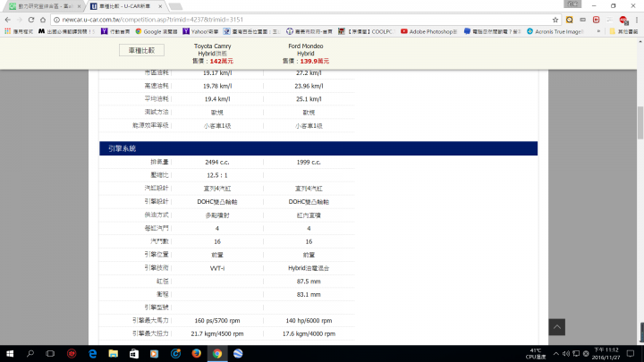This screenshot has width=644, height=362.
Task: Select the 2494 c.c. displacement value
Action: pyautogui.click(x=217, y=162)
